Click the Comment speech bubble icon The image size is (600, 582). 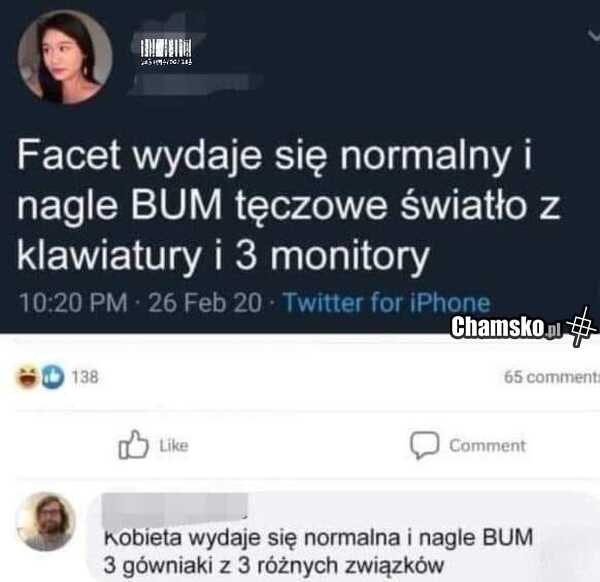424,445
